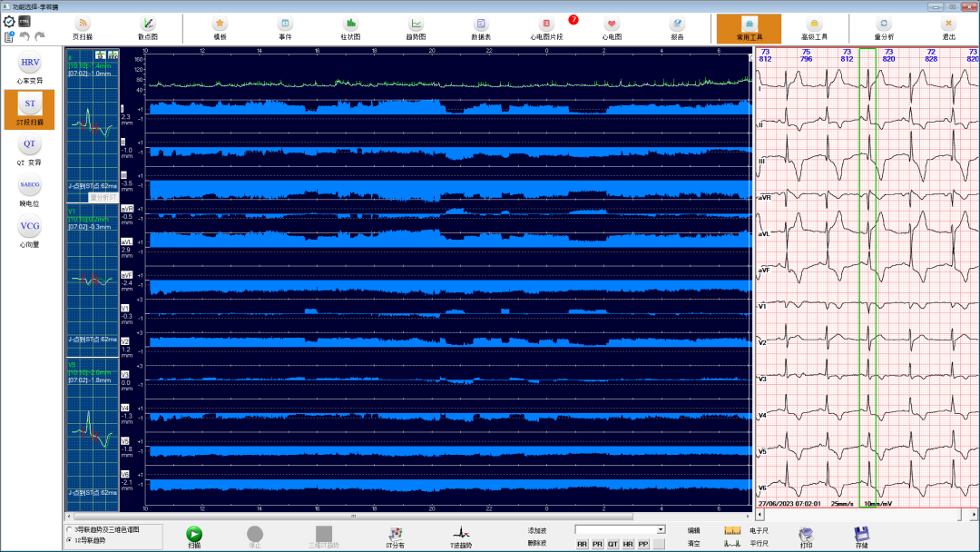Click 添加波 add wave
980x552 pixels.
pyautogui.click(x=537, y=531)
